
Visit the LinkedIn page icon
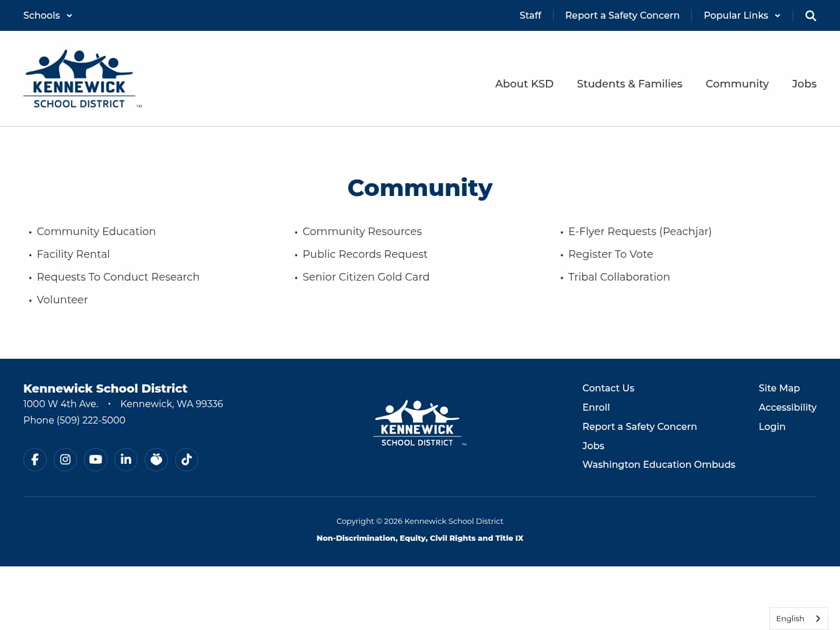coord(125,459)
